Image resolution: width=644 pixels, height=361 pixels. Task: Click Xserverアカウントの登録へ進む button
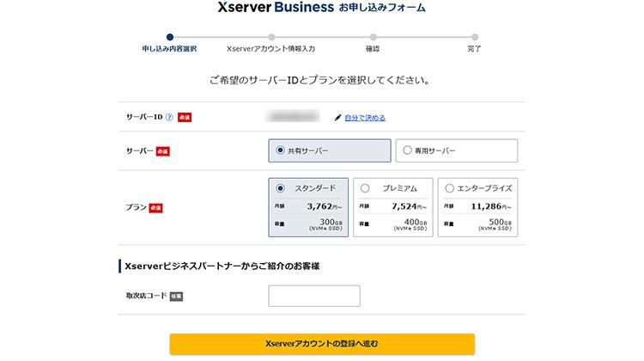click(x=322, y=344)
